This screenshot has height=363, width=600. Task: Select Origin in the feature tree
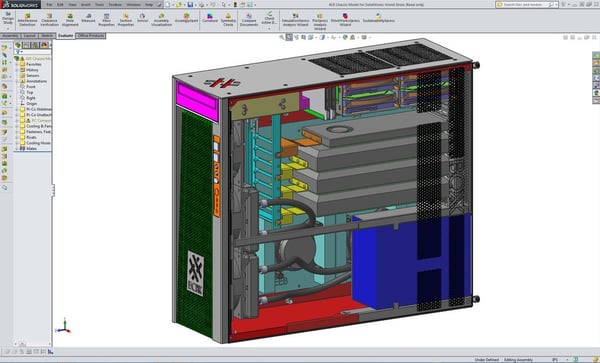point(32,104)
